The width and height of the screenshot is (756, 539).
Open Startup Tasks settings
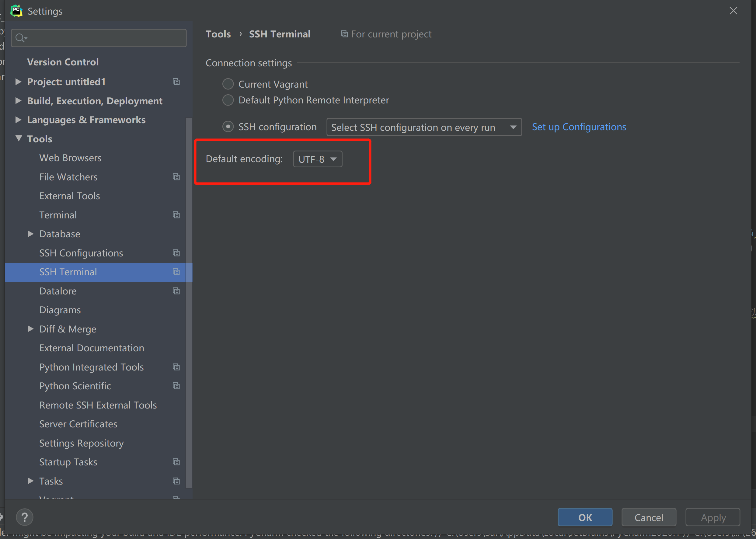[68, 462]
